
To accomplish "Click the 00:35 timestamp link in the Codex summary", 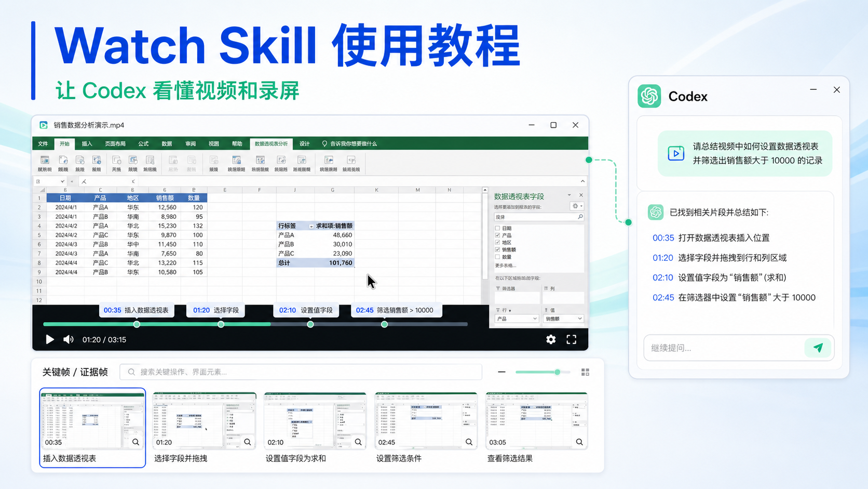I will point(663,238).
